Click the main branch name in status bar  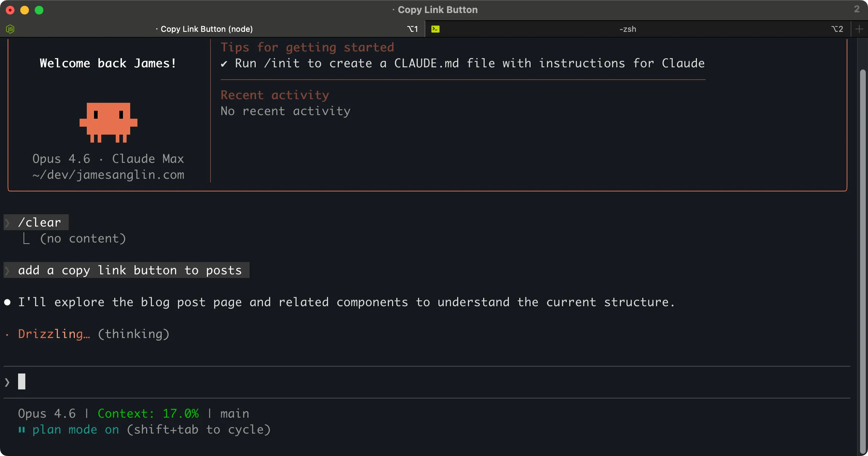click(235, 413)
